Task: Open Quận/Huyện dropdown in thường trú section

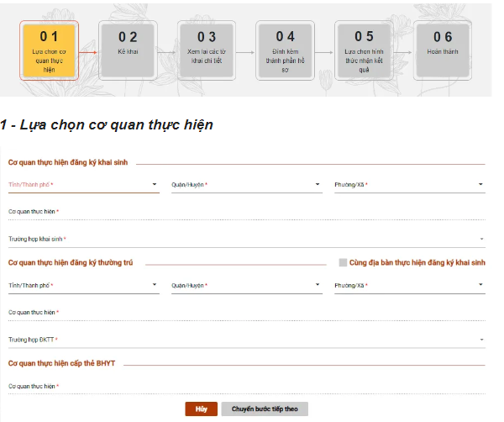Action: pos(246,285)
